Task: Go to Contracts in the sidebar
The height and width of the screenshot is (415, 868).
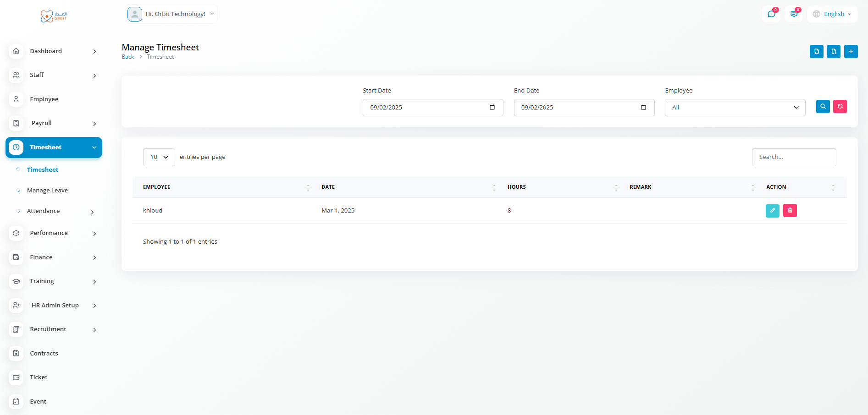Action: click(44, 354)
